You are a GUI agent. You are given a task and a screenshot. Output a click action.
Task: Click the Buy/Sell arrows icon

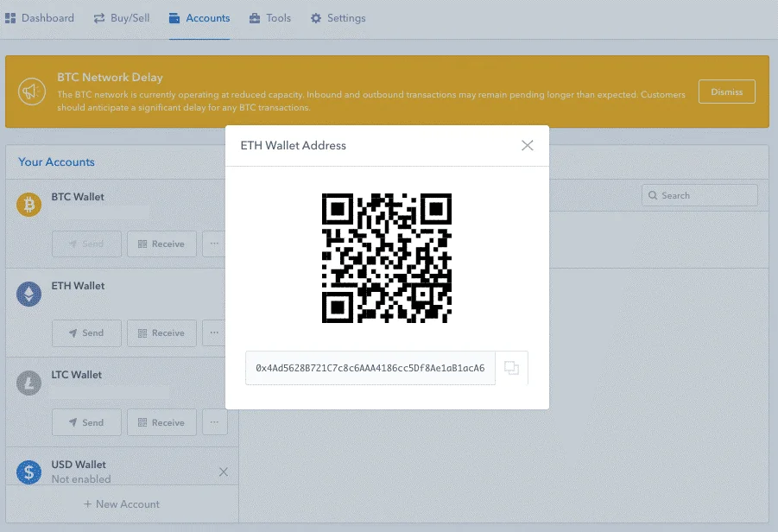pos(99,18)
